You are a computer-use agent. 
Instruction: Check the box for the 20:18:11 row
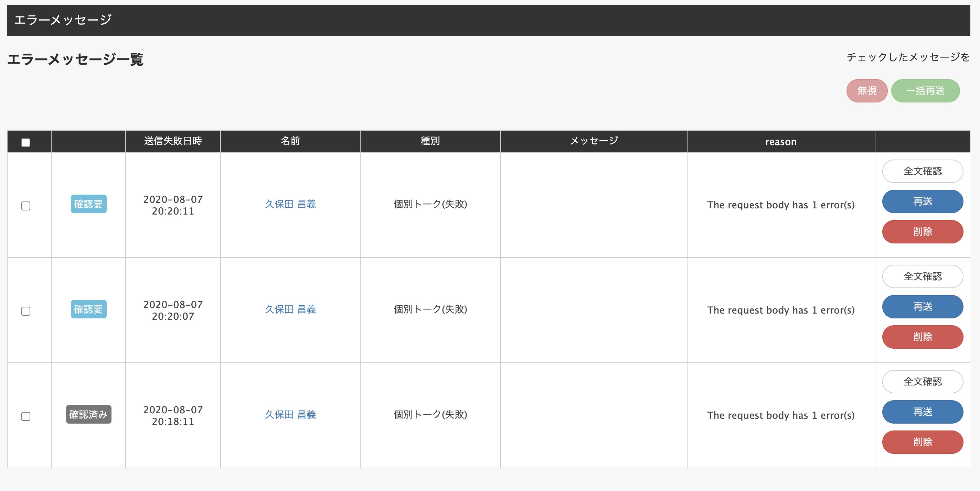click(26, 416)
